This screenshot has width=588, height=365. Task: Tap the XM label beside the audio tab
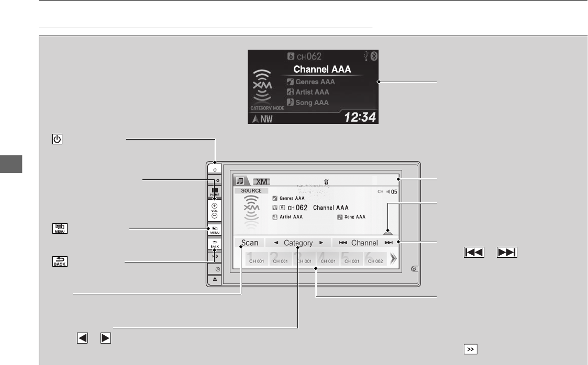click(261, 181)
